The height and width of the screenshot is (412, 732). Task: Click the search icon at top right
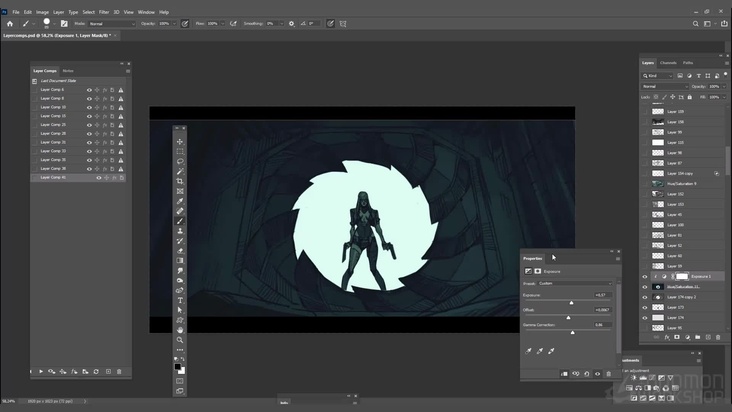tap(696, 23)
